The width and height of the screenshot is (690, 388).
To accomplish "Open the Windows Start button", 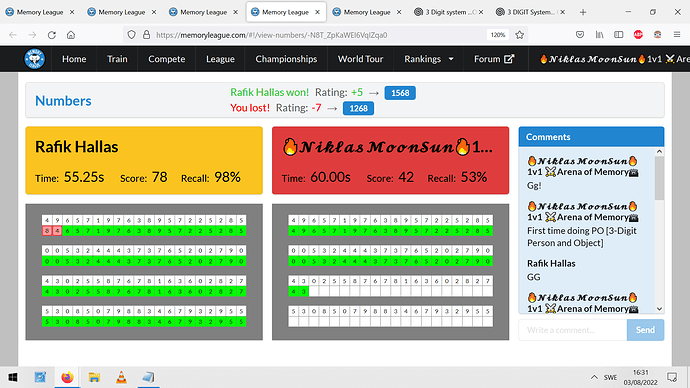I will (13, 377).
